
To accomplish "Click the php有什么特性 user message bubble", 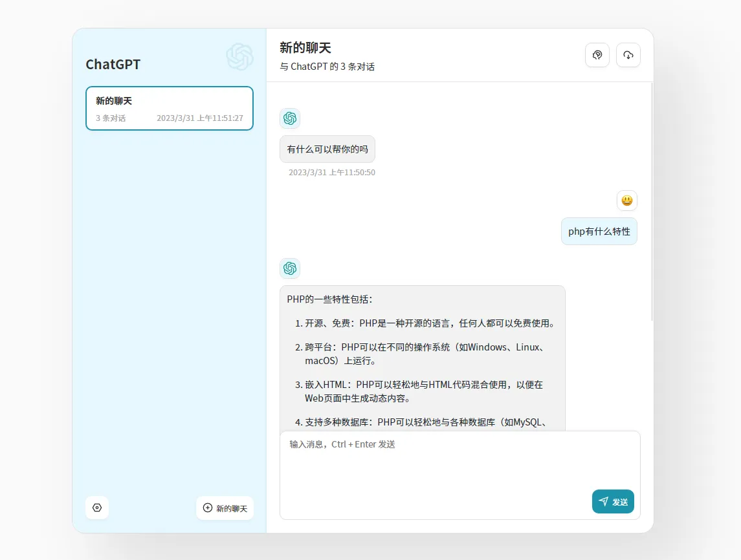I will pos(599,232).
